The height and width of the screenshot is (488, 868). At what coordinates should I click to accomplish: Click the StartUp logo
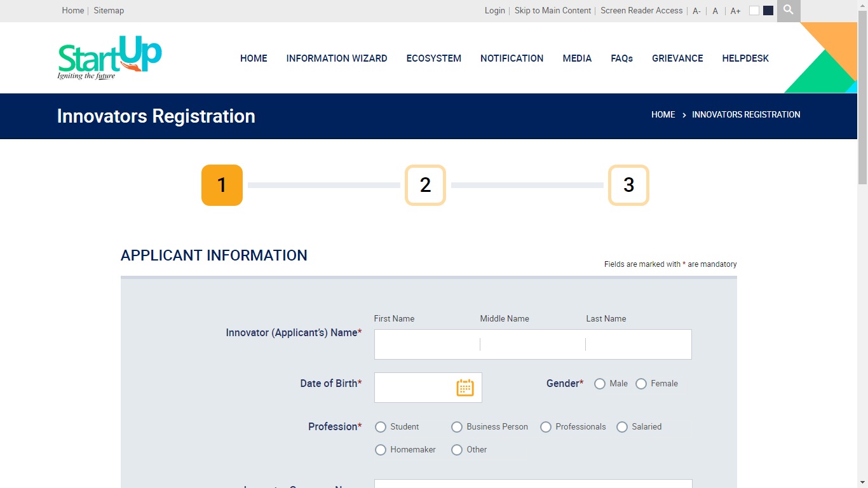pos(109,57)
